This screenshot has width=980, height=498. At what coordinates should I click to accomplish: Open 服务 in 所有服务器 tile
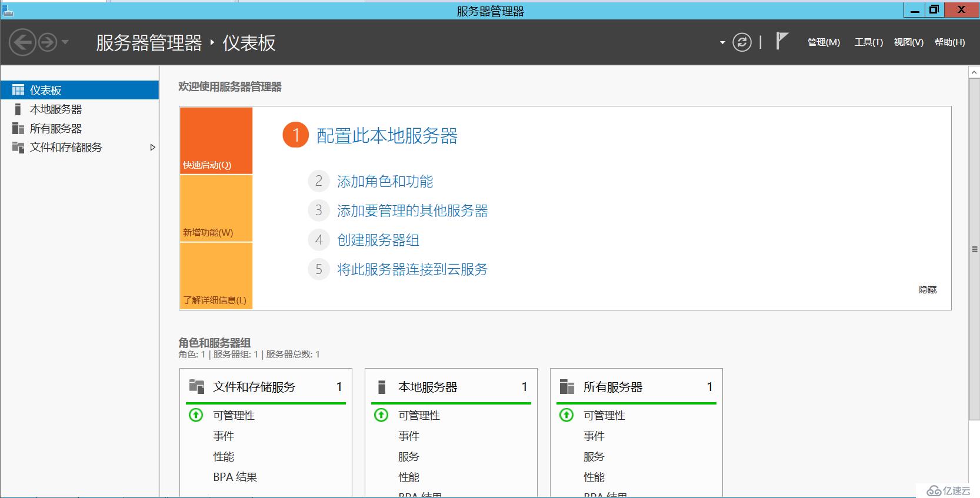pos(594,457)
